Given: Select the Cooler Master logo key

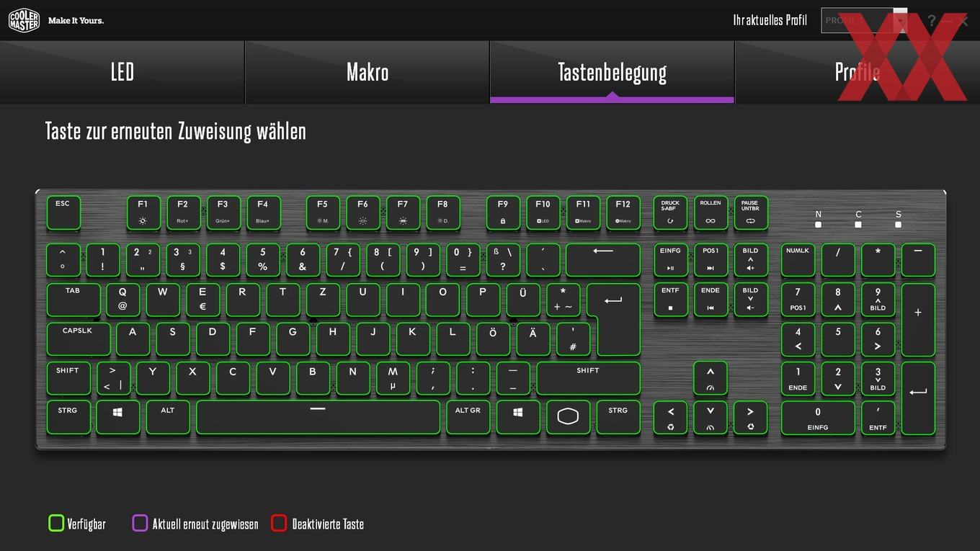Looking at the screenshot, I should (568, 417).
